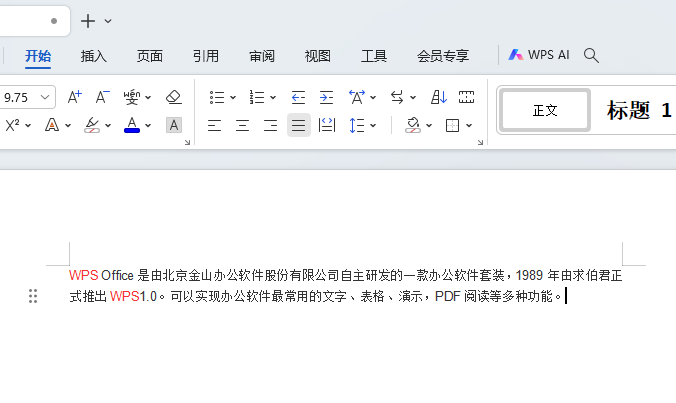Open the 工具 tab

click(x=374, y=56)
